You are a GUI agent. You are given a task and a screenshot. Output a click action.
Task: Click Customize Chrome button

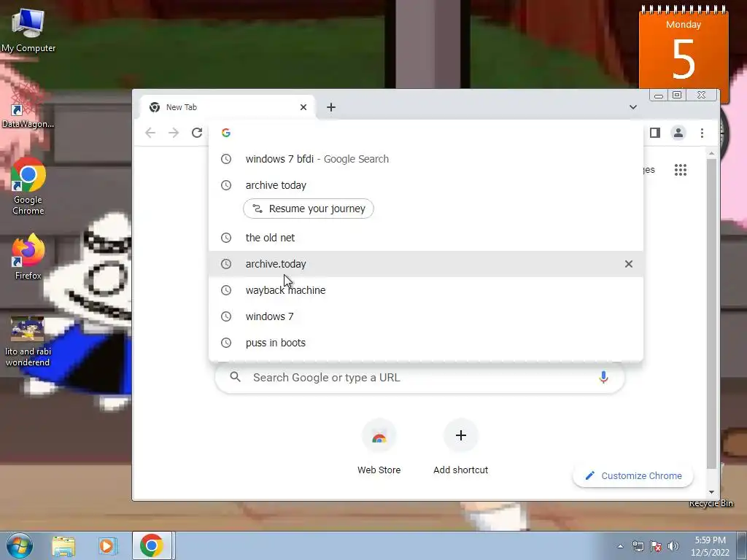[633, 475]
